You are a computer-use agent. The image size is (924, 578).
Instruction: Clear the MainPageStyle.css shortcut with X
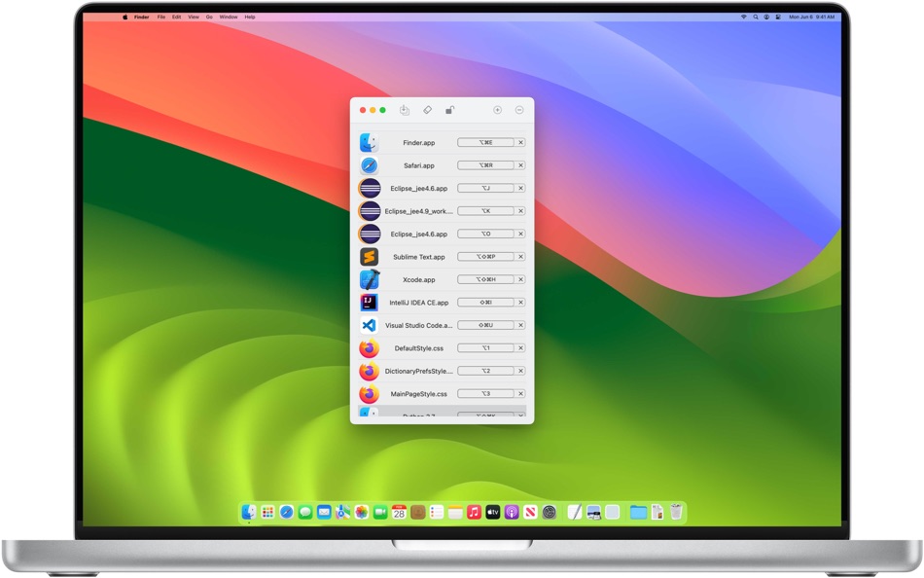point(521,394)
